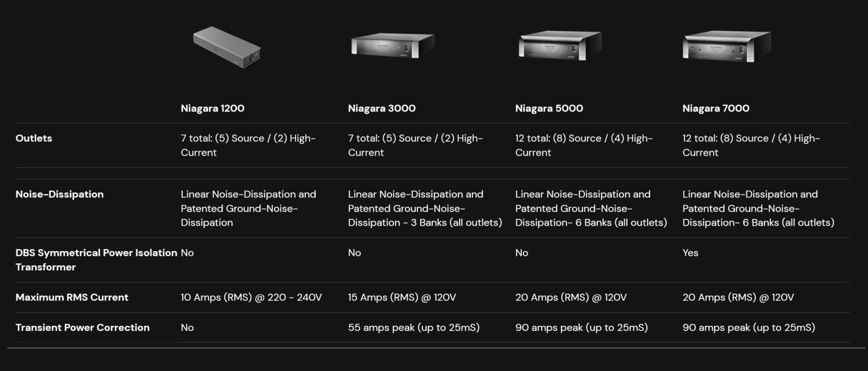Click the '55 amps peak' cell
Viewport: 868px width, 371px height.
[x=414, y=328]
